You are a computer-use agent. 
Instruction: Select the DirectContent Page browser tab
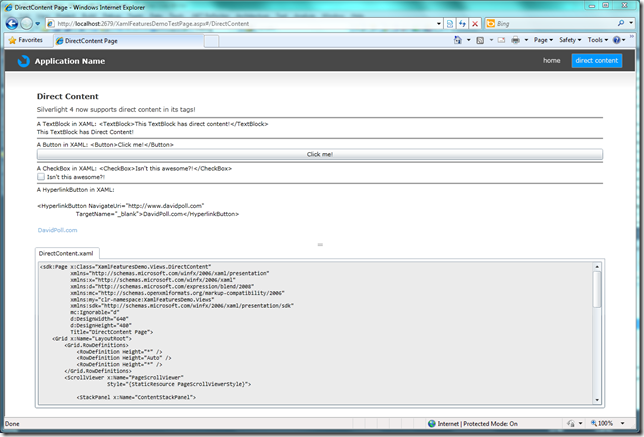pyautogui.click(x=129, y=41)
